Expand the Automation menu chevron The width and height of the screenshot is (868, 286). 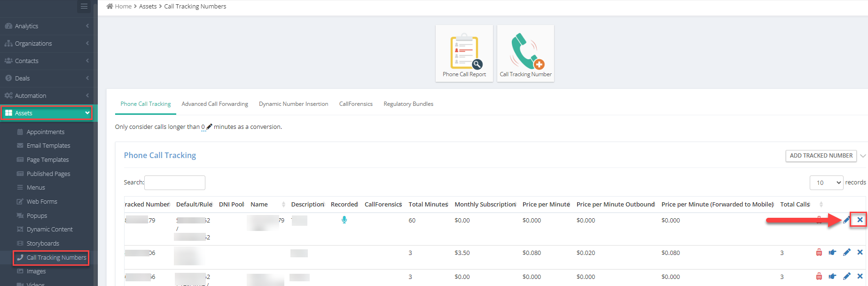(x=87, y=95)
